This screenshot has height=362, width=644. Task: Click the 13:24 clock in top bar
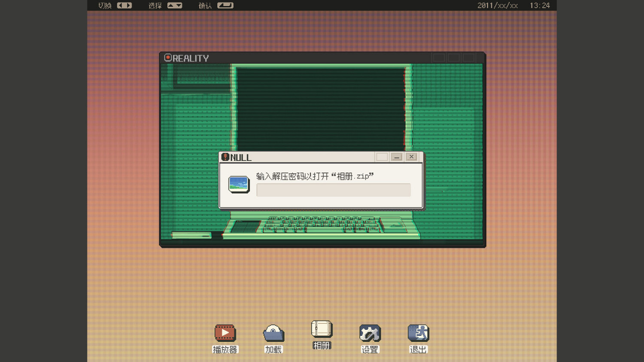click(540, 6)
